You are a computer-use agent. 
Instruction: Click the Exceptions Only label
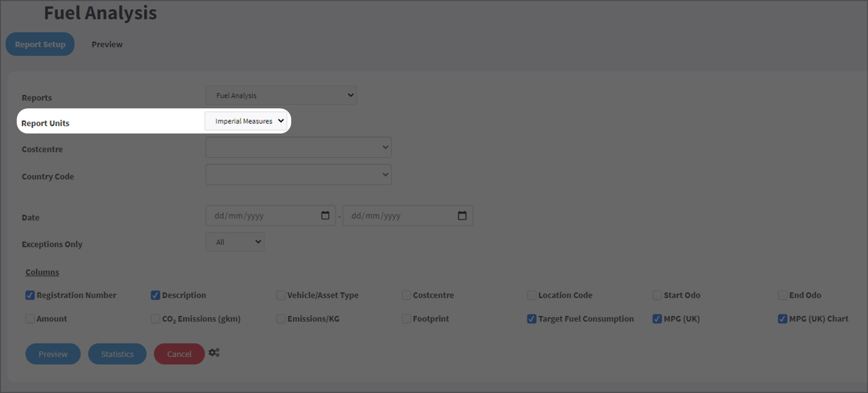[x=52, y=244]
